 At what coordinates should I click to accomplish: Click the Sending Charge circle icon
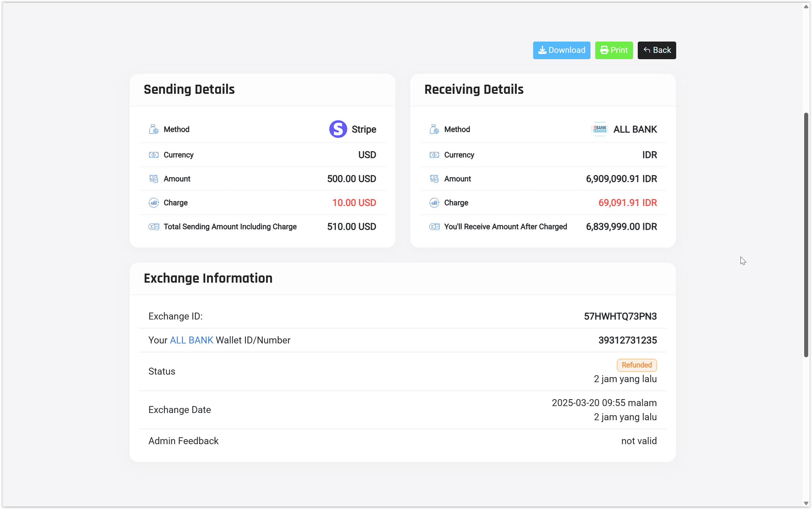pos(154,203)
